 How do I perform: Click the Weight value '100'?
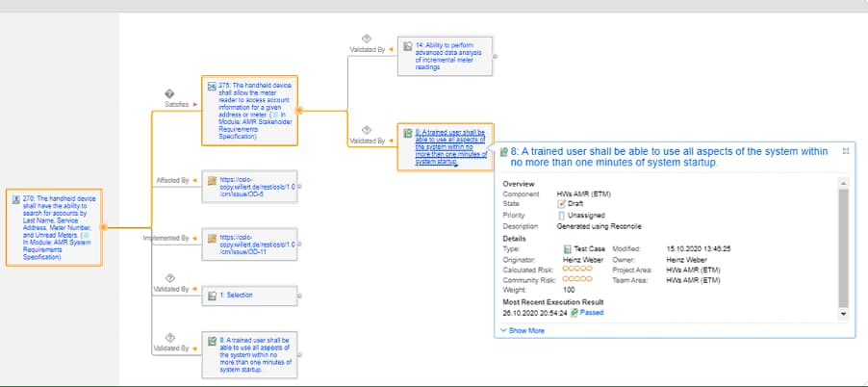pyautogui.click(x=569, y=290)
